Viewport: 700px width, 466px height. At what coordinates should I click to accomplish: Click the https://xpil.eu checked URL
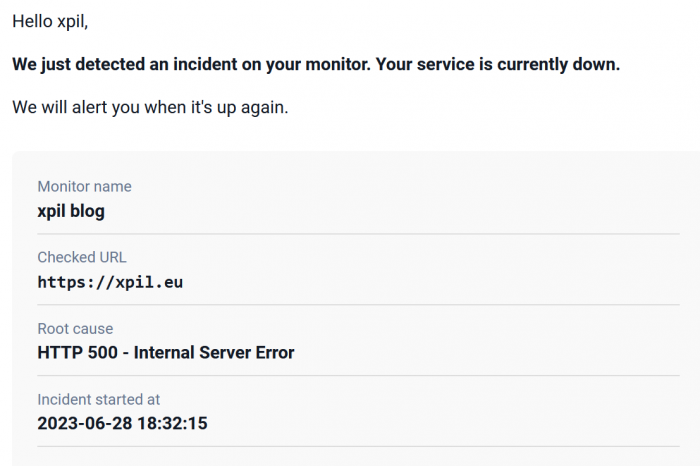pyautogui.click(x=110, y=282)
